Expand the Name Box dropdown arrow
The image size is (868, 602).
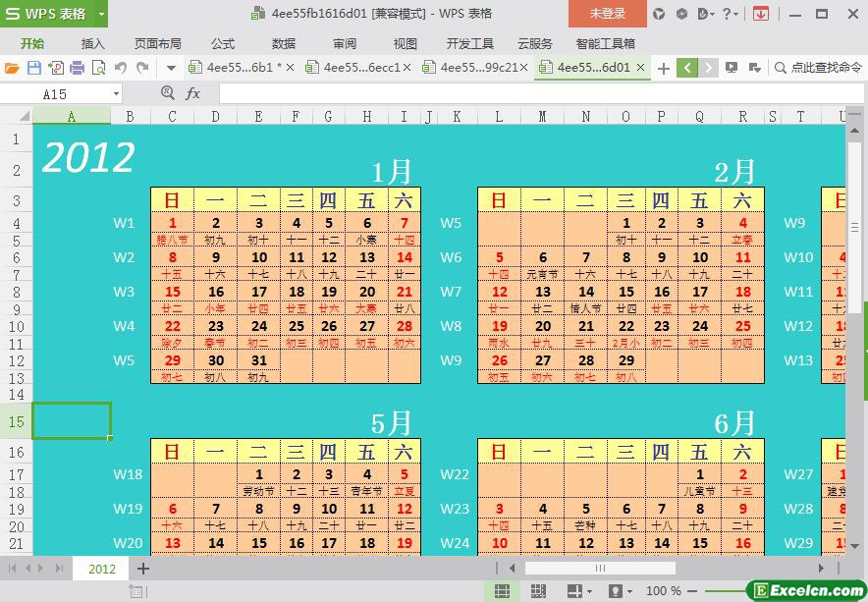[x=116, y=93]
